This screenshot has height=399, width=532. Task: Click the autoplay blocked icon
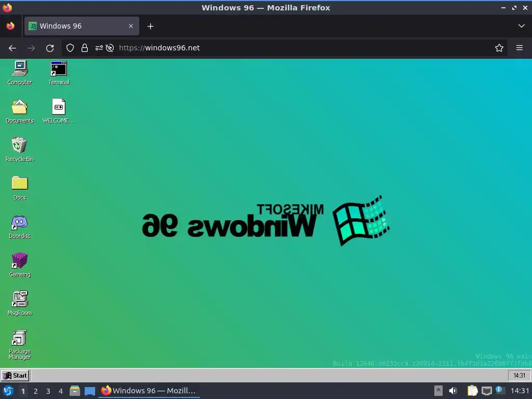click(110, 48)
